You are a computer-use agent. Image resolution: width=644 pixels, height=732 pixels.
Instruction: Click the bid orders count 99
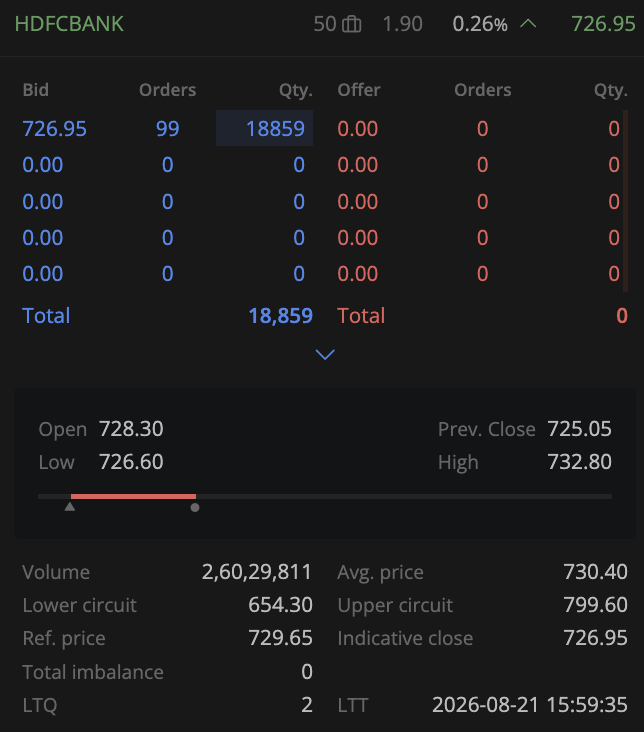(168, 128)
